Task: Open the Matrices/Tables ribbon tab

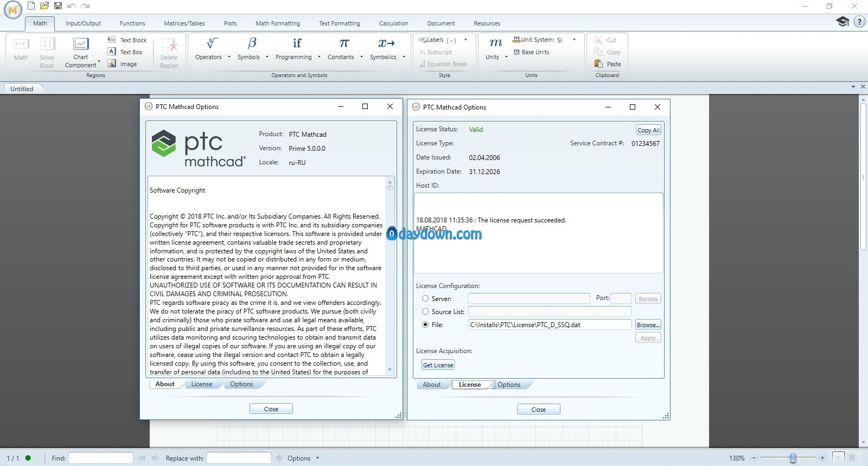Action: click(184, 23)
